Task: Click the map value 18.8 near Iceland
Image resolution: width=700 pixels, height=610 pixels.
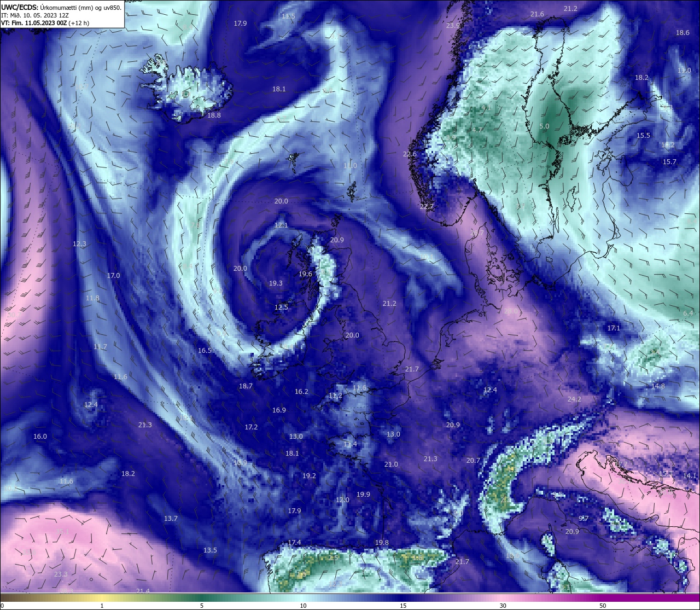Action: coord(214,115)
